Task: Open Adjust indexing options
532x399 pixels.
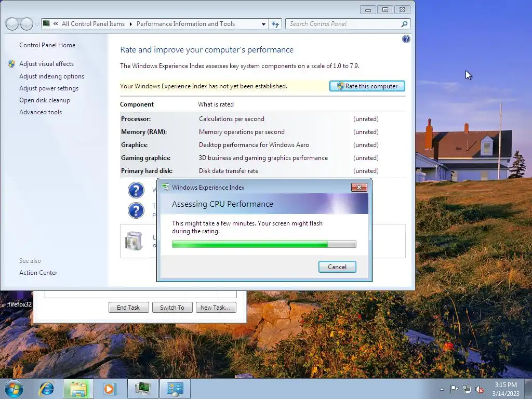Action: (x=51, y=76)
